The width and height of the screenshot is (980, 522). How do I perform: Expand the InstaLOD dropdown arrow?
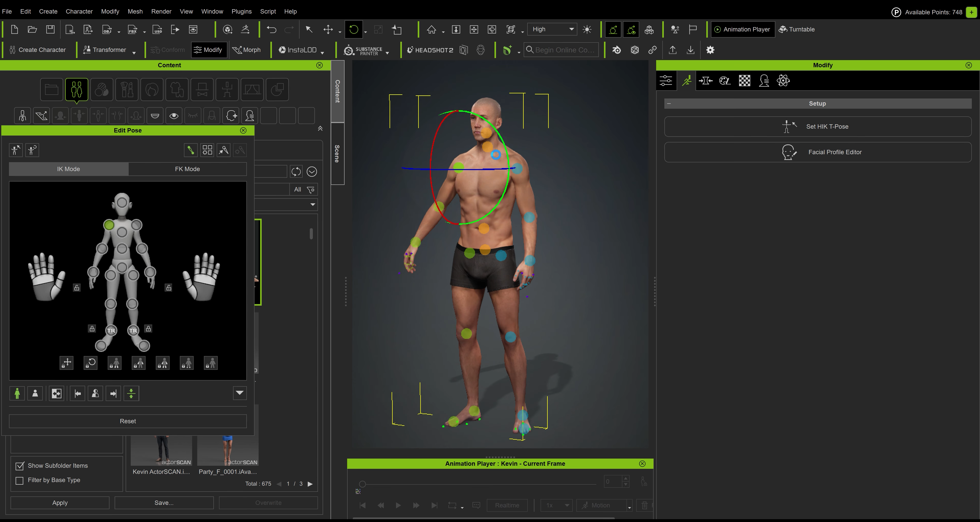(322, 53)
